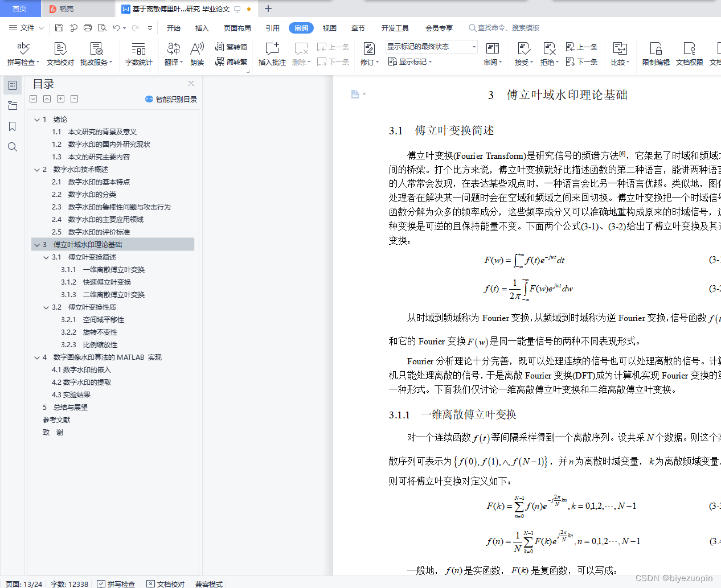Open 字数统计 word count

(138, 54)
